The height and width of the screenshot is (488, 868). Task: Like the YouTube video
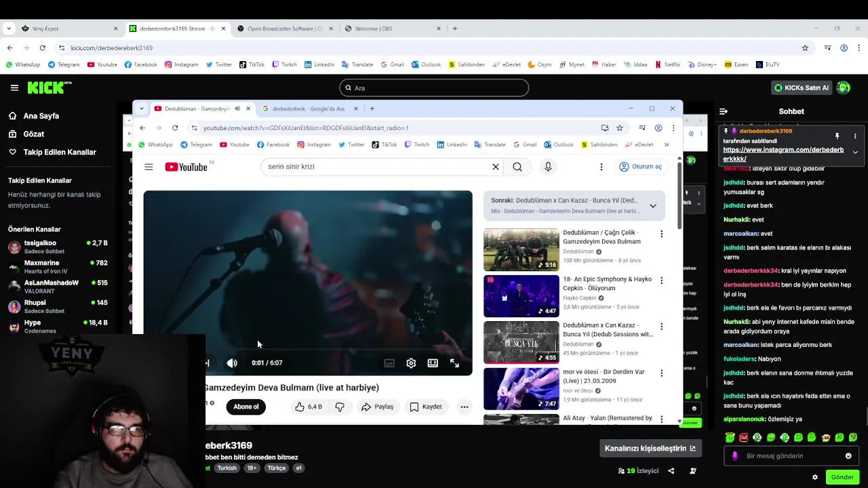pos(307,407)
